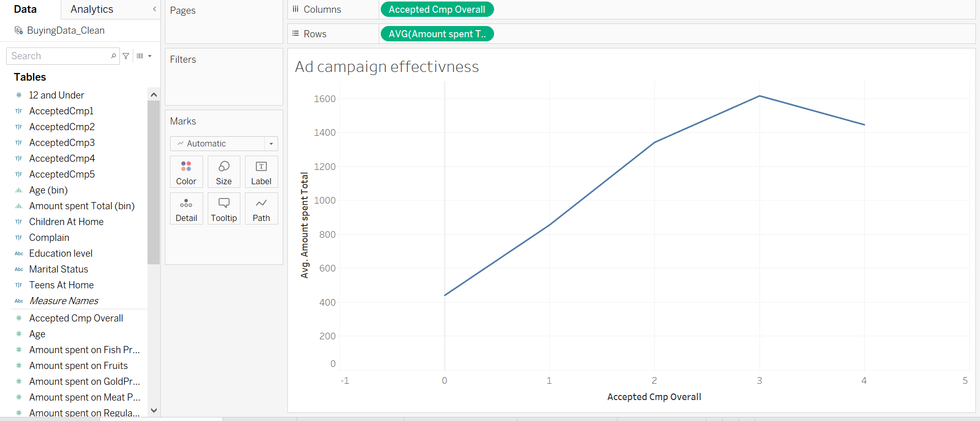This screenshot has height=421, width=980.
Task: Click the Accepted Cmp Overall pill in Columns
Action: tap(437, 9)
